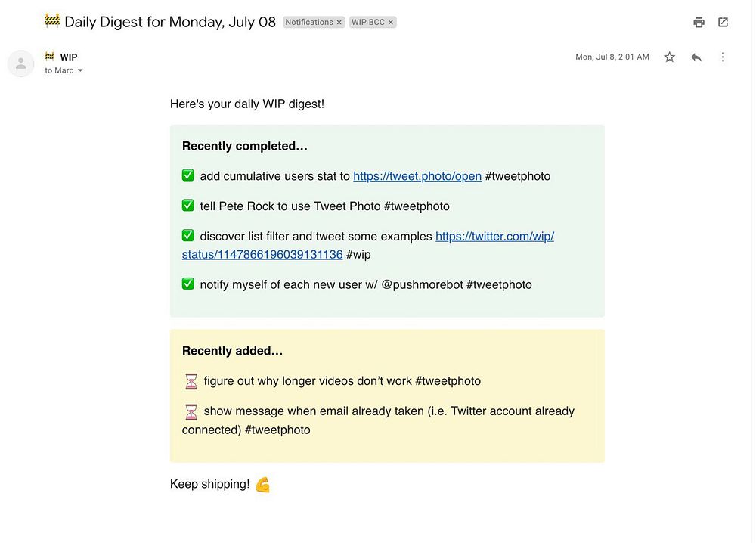Print this email with the printer icon

699,22
